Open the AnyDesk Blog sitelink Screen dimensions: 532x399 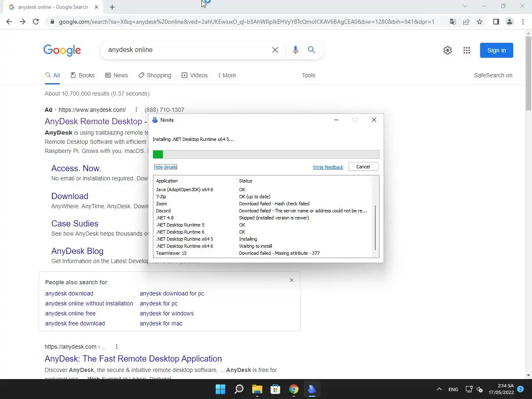[77, 251]
